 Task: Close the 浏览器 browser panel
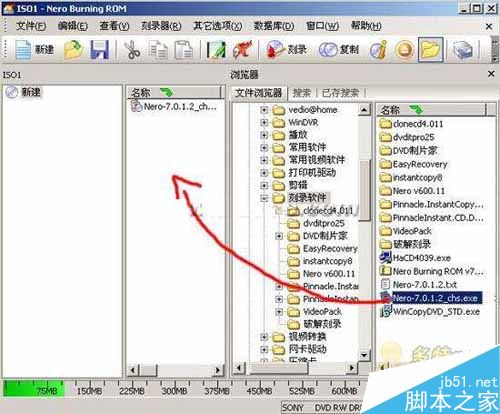click(491, 74)
